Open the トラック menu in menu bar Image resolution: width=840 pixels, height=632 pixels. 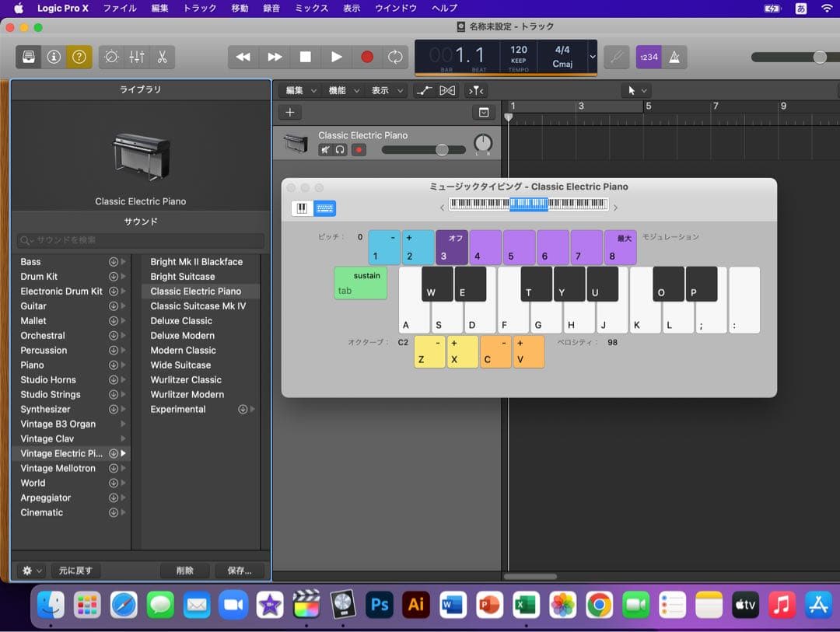200,8
